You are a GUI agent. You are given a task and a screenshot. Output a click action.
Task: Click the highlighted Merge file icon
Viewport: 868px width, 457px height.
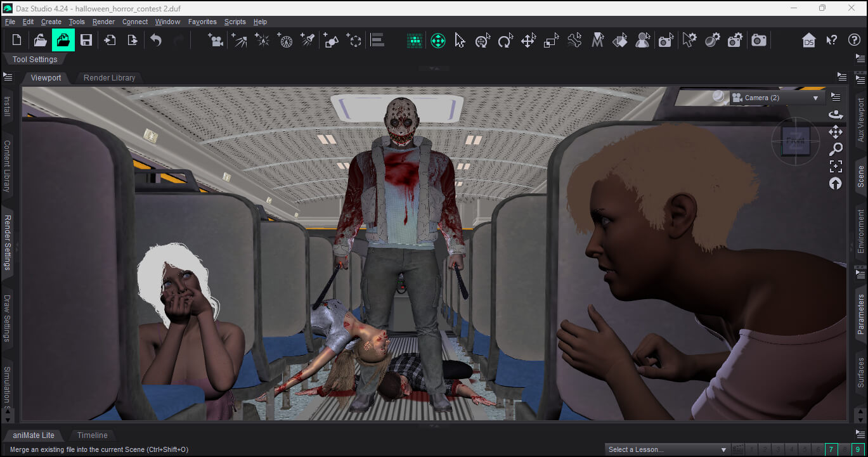63,41
